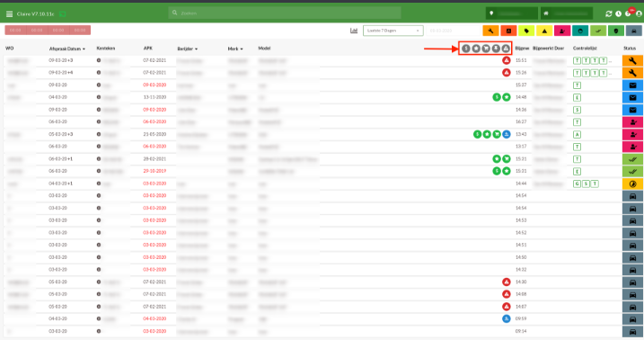Toggle the gray car status filter
Viewport: 644px width, 340px height.
click(634, 31)
